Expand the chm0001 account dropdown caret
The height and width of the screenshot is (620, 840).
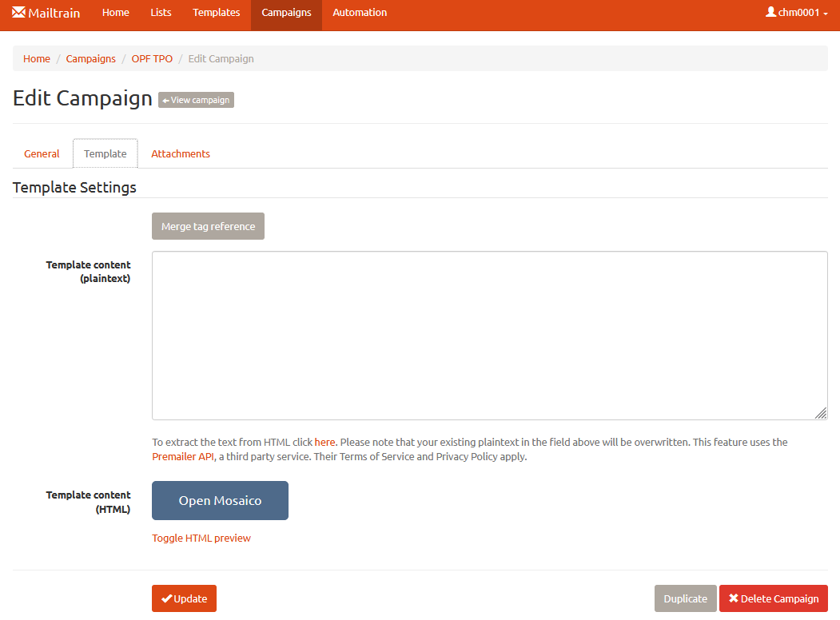(826, 14)
